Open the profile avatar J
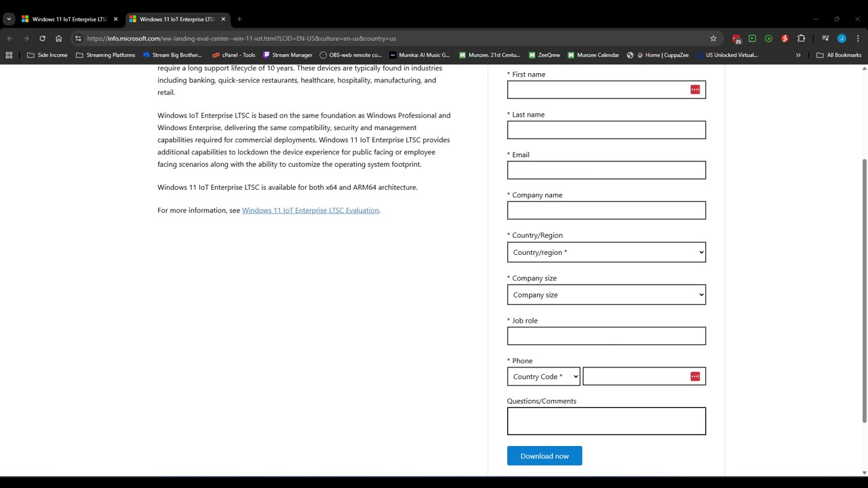Image resolution: width=868 pixels, height=488 pixels. tap(842, 39)
